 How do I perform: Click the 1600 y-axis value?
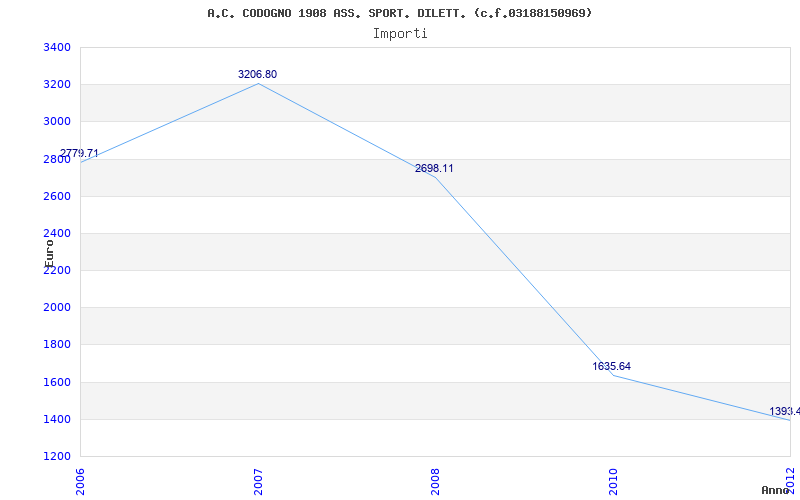[56, 382]
